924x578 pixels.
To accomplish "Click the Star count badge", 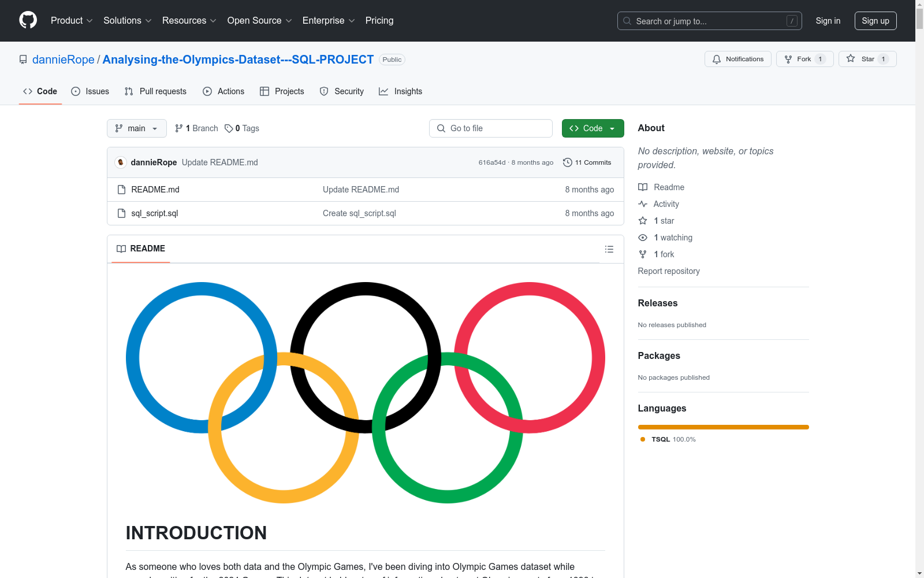I will pos(883,59).
